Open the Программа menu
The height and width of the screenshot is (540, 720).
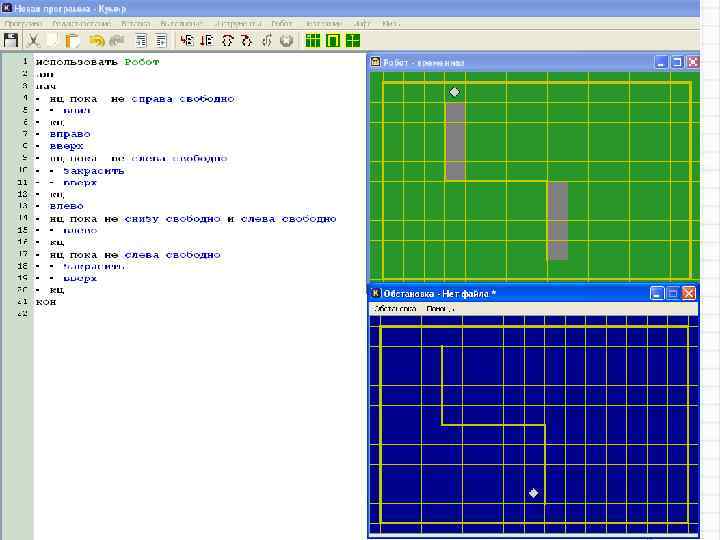[x=23, y=23]
